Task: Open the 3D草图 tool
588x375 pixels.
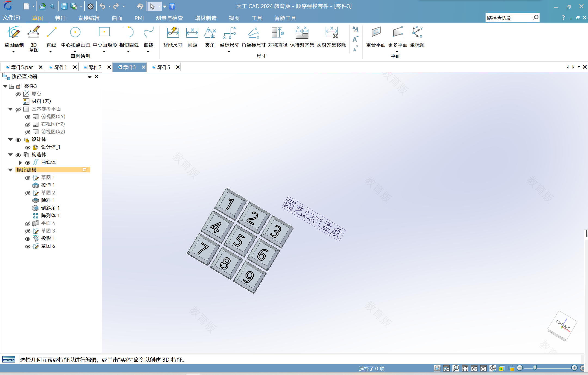Action: coord(33,39)
